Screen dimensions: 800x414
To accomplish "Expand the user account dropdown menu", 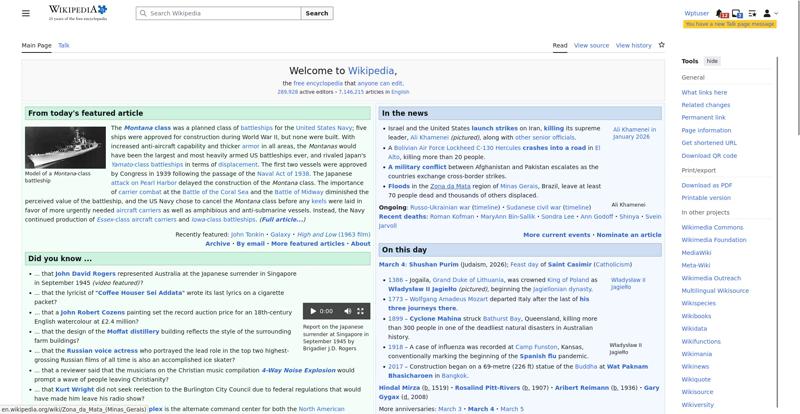I will [769, 13].
